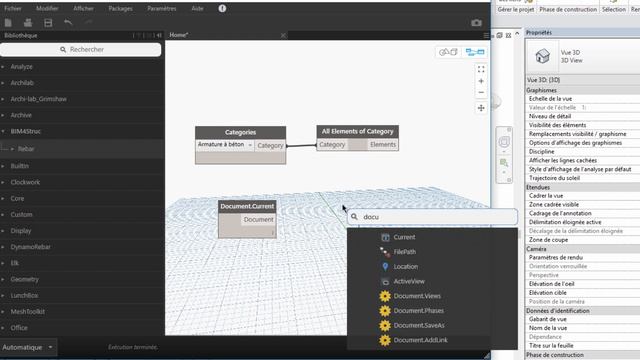The image size is (640, 360).
Task: Click Category output port on Categories node
Action: point(270,145)
